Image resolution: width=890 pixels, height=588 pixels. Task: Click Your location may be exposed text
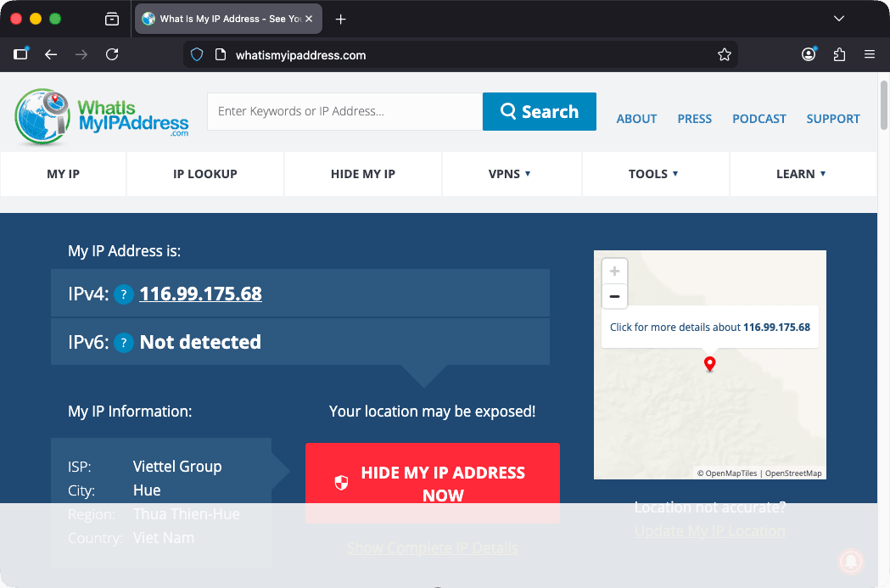pyautogui.click(x=433, y=412)
